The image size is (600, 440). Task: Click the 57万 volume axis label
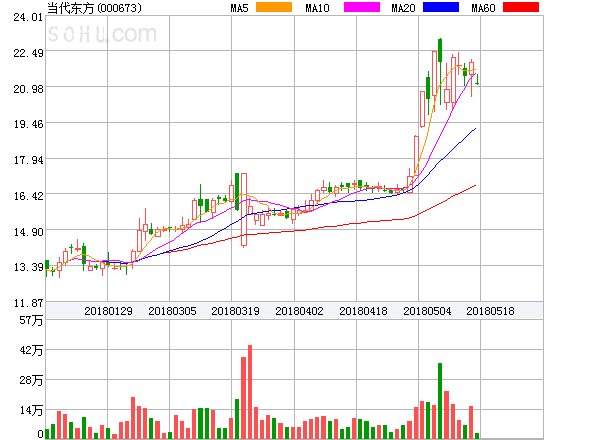tap(31, 320)
